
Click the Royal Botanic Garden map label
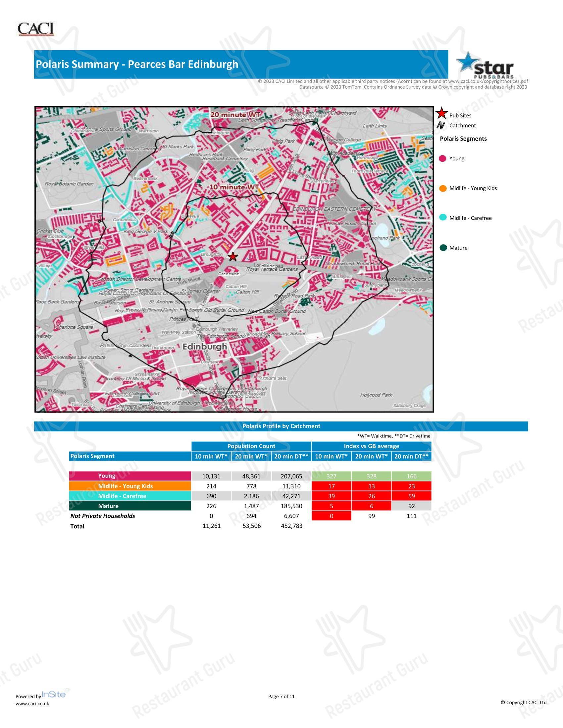point(69,184)
